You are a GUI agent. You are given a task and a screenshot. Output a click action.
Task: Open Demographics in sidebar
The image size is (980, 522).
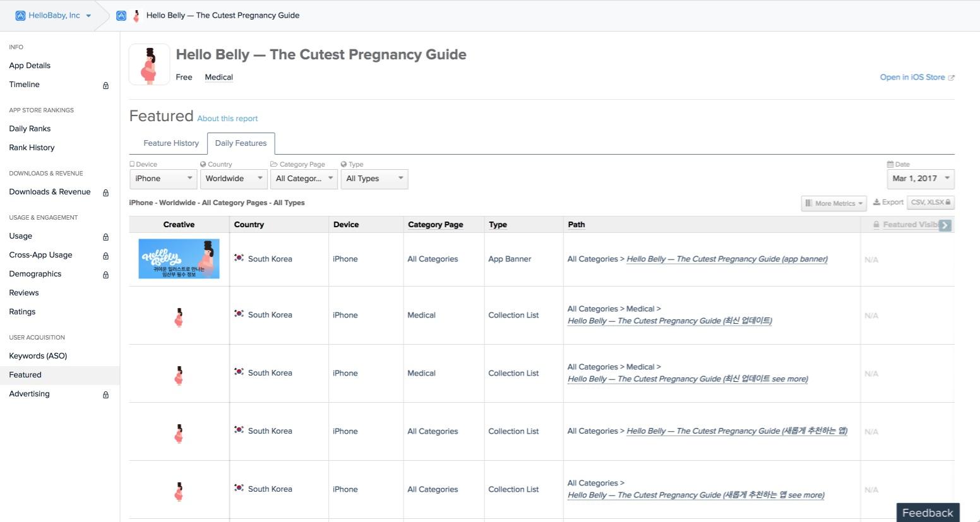(x=35, y=274)
